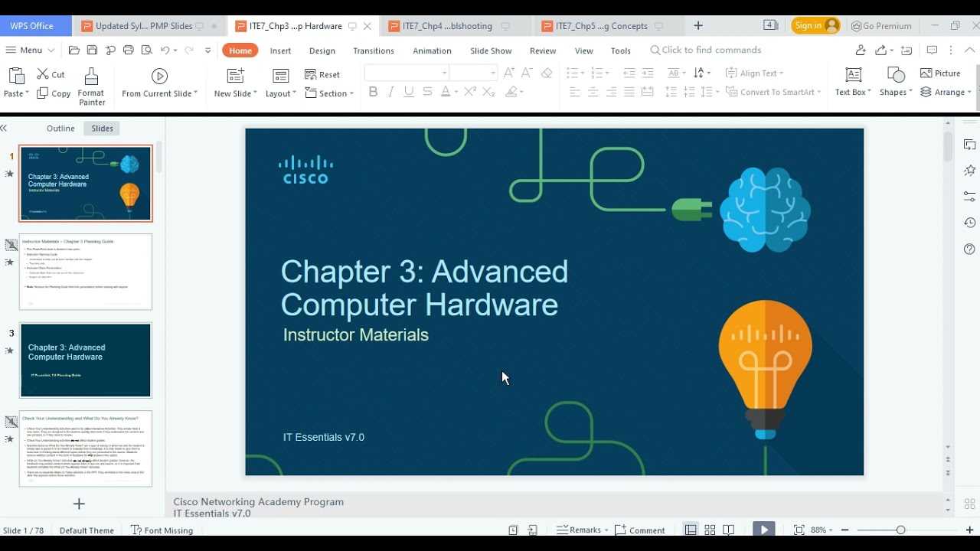
Task: Click the Print icon in quick toolbar
Action: point(128,51)
